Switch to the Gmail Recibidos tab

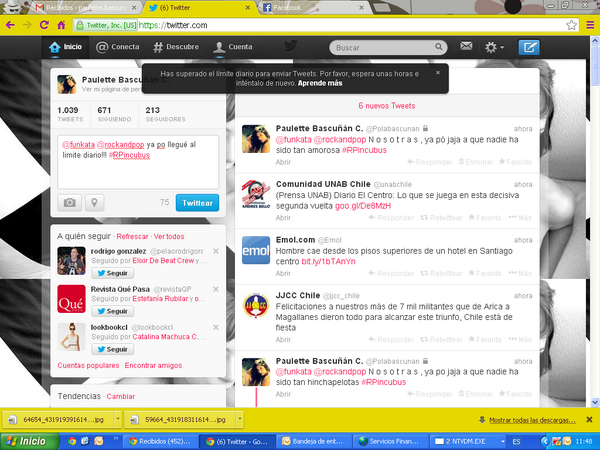(86, 8)
